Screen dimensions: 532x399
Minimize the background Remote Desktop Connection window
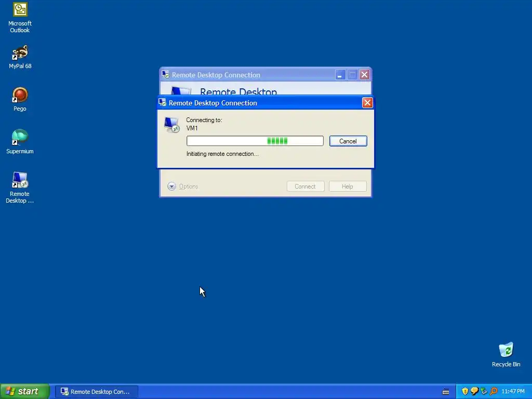coord(340,75)
